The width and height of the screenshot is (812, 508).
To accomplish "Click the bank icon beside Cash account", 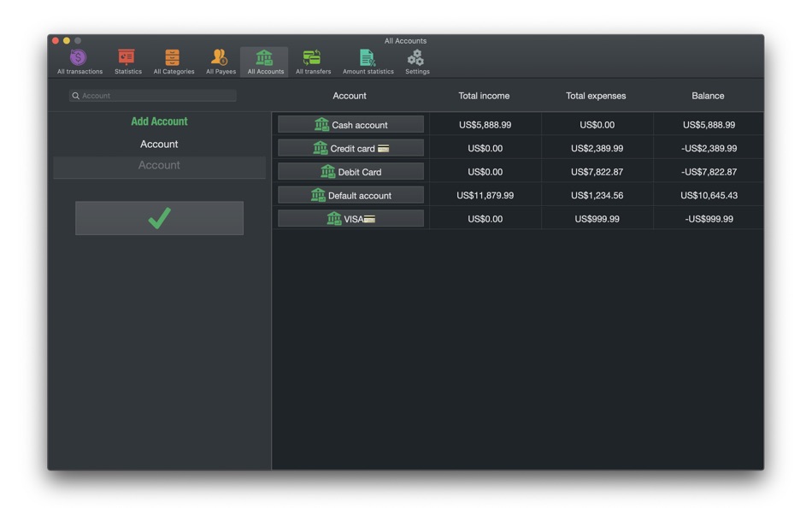I will point(321,124).
